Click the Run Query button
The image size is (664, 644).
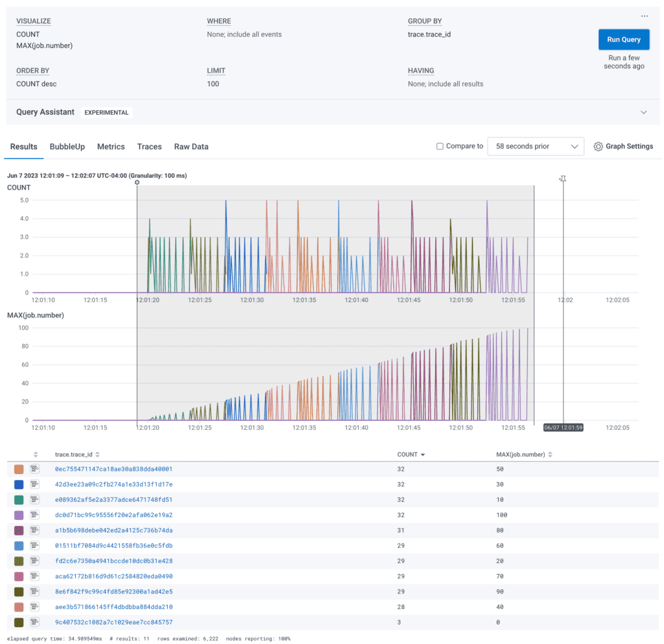click(623, 40)
